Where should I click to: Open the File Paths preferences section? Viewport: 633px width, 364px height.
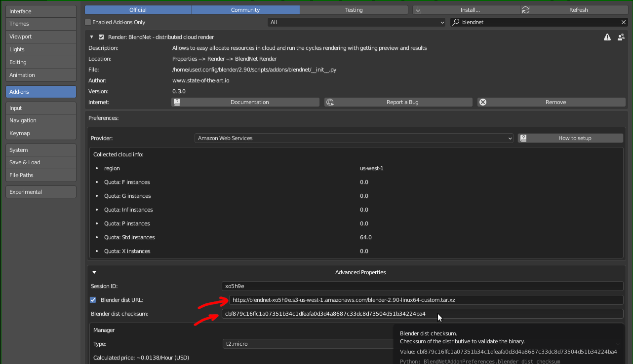tap(41, 175)
